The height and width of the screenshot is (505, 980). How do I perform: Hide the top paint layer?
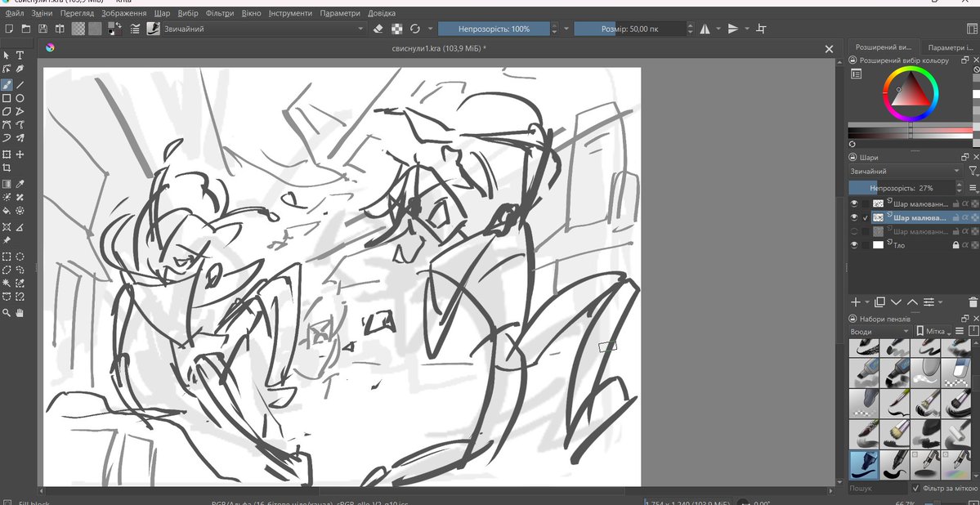tap(854, 203)
